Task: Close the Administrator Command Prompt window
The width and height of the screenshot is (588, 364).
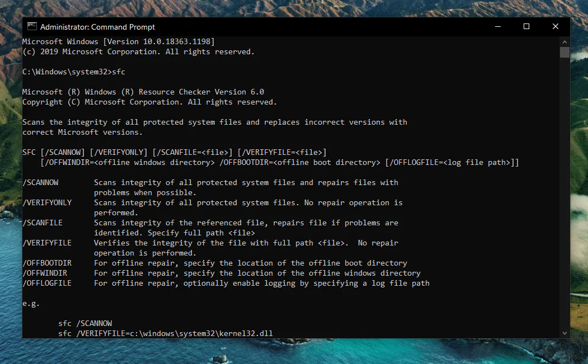Action: click(x=556, y=27)
